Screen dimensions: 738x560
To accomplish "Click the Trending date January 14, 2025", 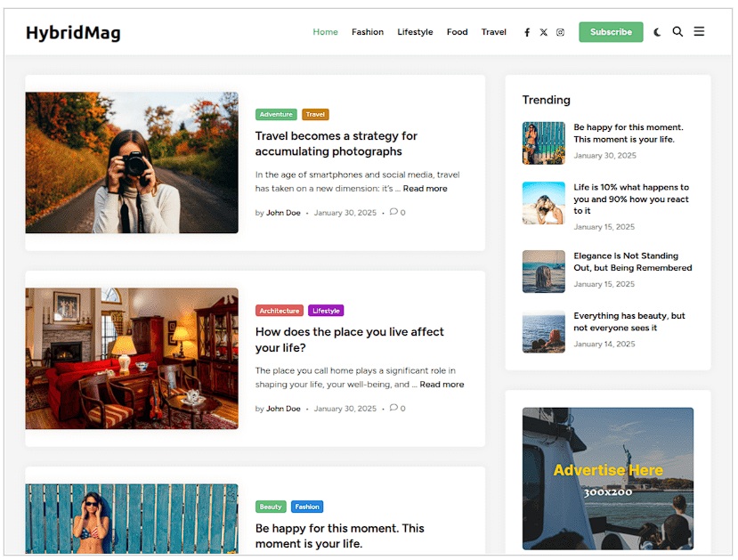I will [x=604, y=344].
